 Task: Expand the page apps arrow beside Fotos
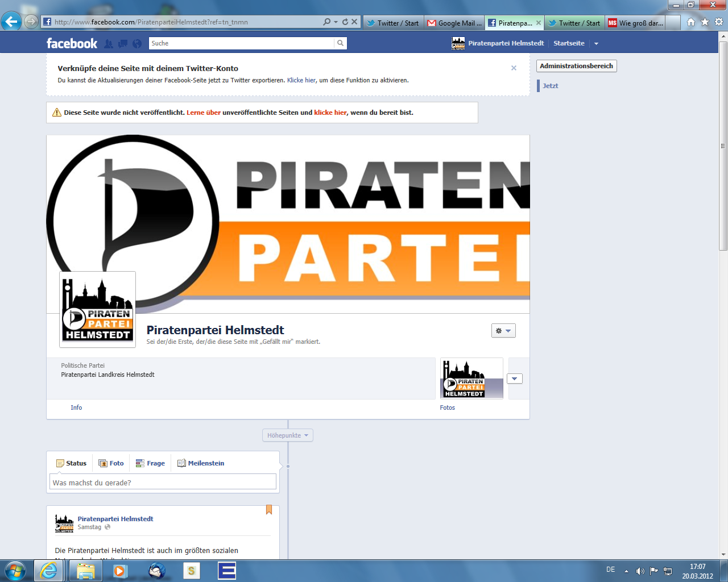515,379
